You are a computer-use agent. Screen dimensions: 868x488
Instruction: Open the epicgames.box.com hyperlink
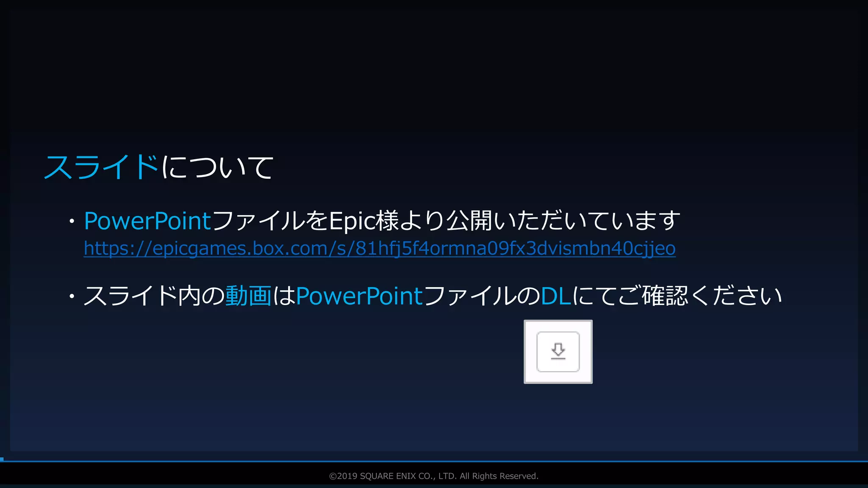[x=379, y=249]
